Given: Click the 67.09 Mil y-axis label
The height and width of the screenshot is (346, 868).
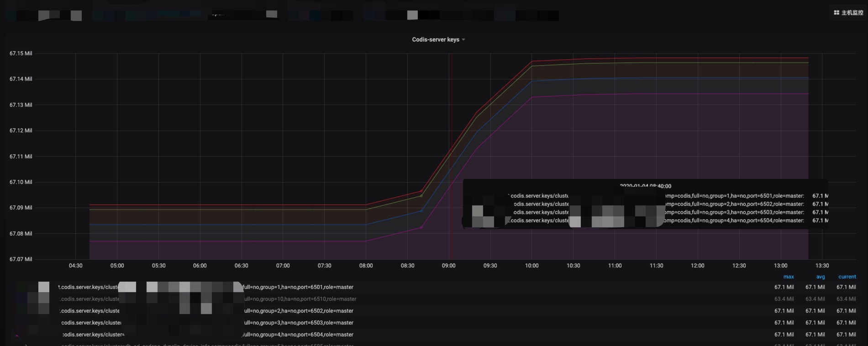Looking at the screenshot, I should [21, 208].
